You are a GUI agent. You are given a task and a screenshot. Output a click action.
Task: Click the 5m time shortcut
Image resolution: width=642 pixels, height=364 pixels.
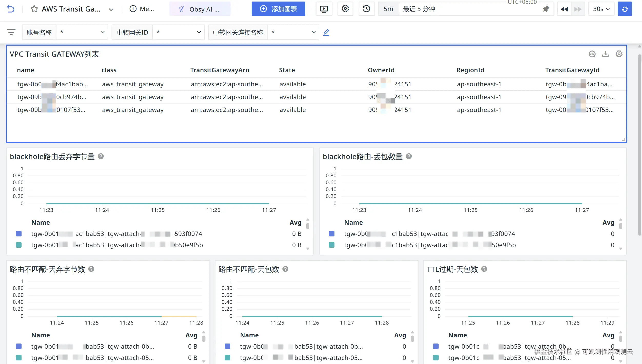[388, 9]
